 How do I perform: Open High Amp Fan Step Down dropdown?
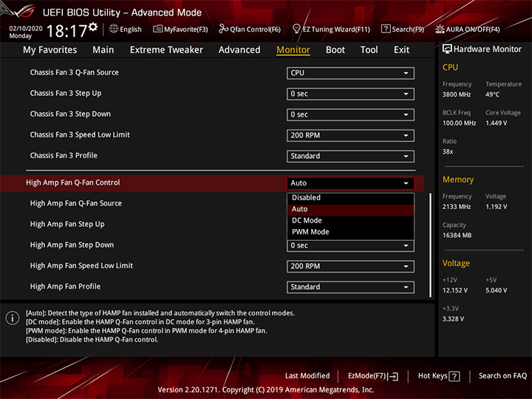[350, 245]
